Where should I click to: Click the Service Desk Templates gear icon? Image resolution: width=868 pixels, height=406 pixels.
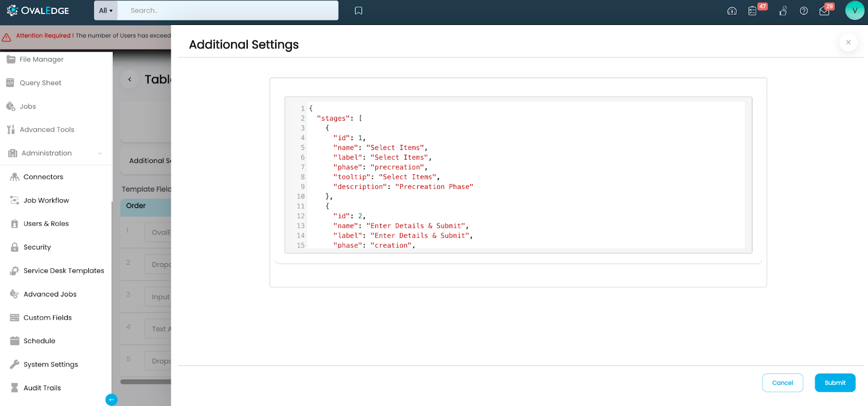[15, 270]
